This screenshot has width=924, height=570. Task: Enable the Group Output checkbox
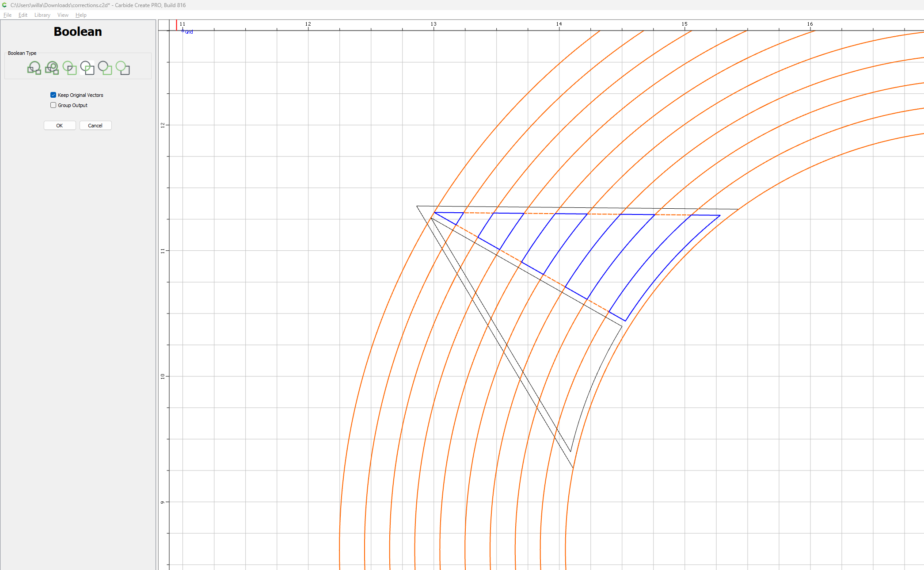point(53,105)
